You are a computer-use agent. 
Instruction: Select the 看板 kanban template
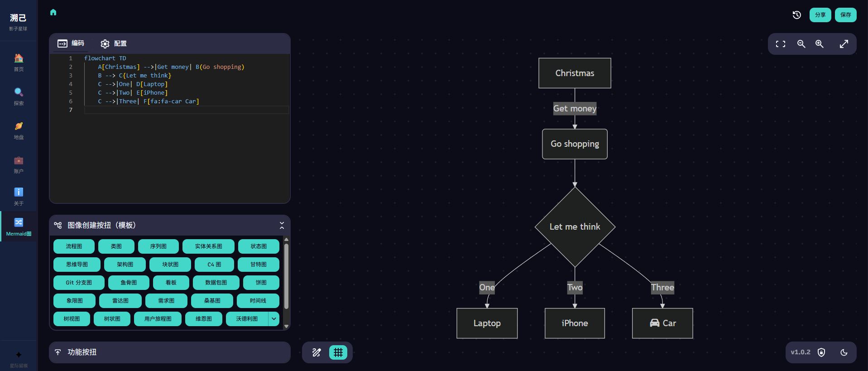coord(171,283)
